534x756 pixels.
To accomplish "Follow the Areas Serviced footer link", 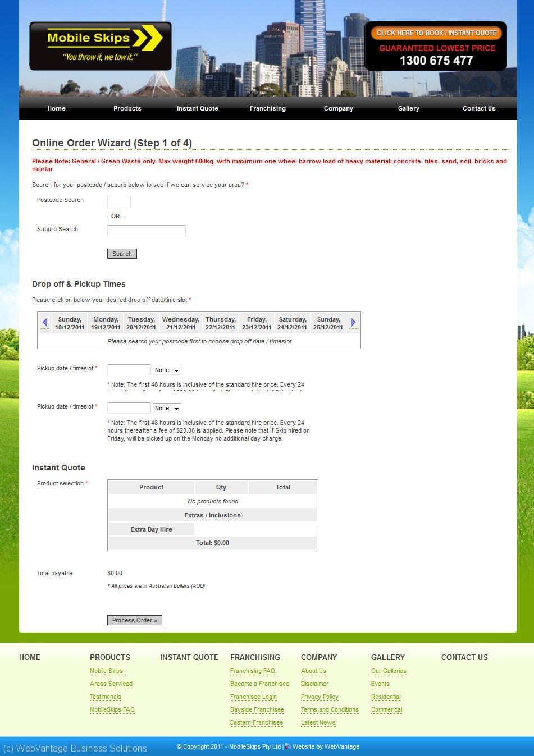I will [x=111, y=684].
